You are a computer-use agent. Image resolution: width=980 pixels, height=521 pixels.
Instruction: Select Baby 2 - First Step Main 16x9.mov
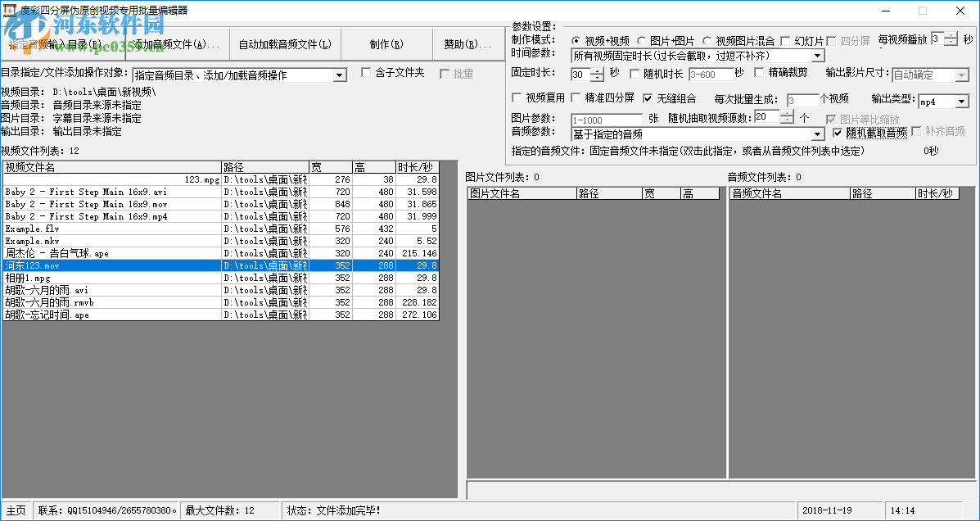click(221, 204)
